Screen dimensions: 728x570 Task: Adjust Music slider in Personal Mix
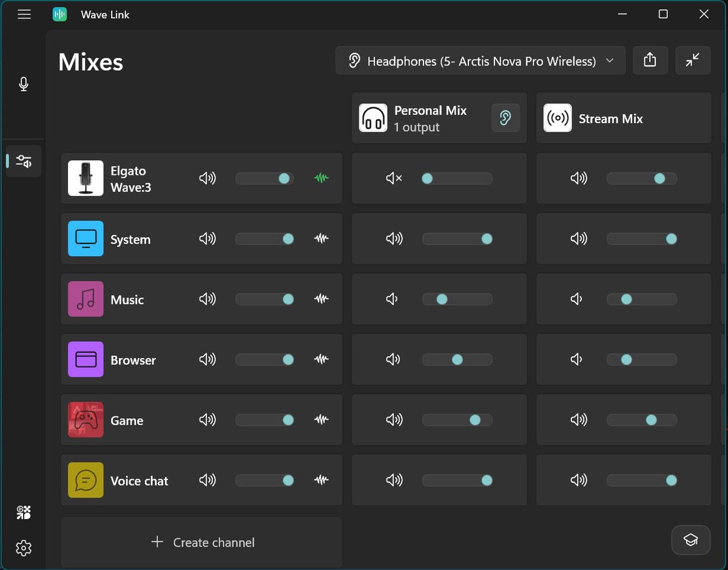click(x=457, y=299)
